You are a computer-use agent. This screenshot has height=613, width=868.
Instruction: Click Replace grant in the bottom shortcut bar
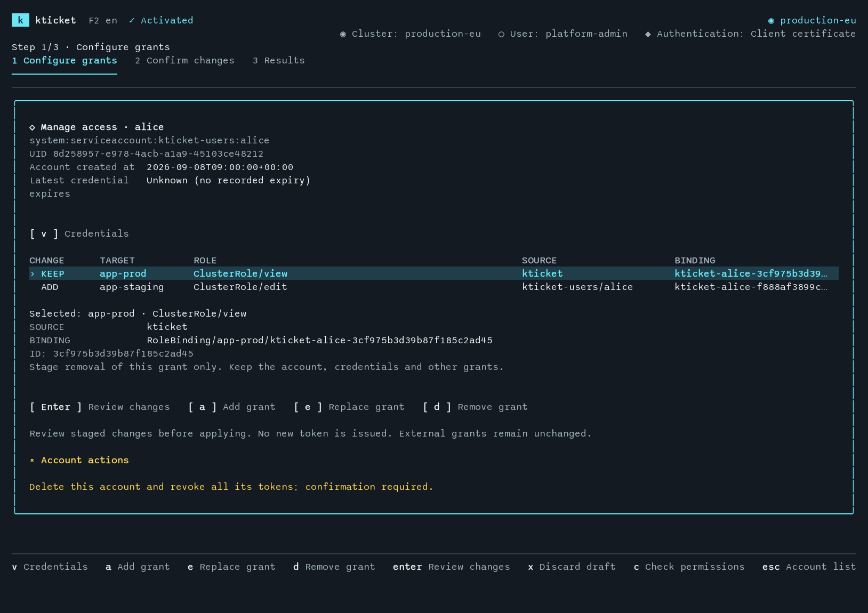(231, 567)
